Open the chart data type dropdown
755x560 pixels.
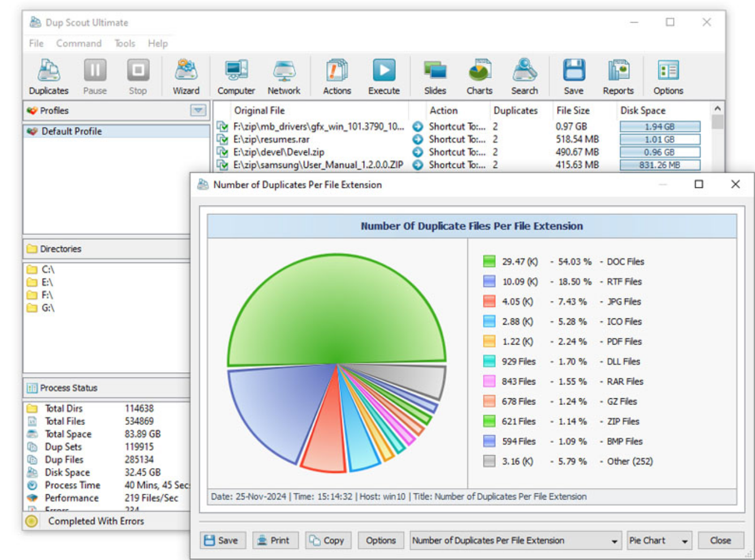coord(614,541)
